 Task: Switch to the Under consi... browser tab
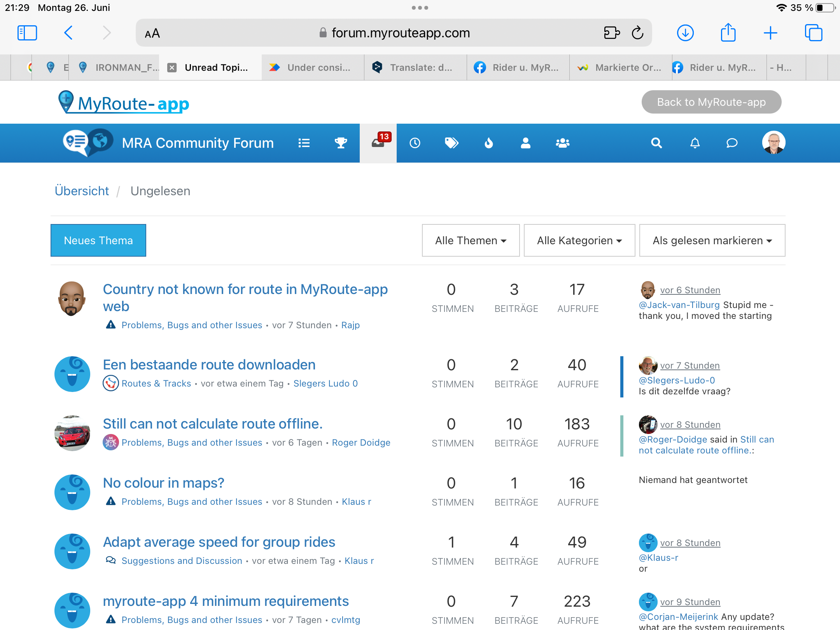tap(313, 68)
